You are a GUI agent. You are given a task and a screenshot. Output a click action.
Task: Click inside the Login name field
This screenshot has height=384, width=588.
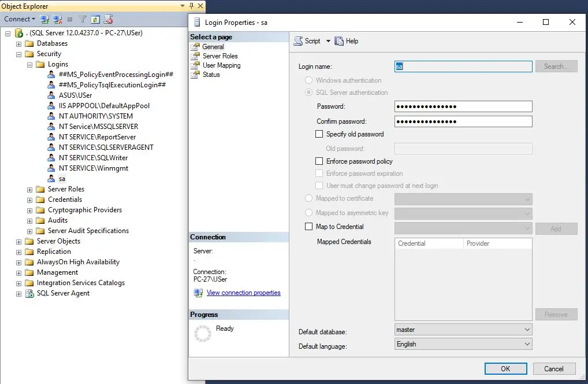[462, 66]
